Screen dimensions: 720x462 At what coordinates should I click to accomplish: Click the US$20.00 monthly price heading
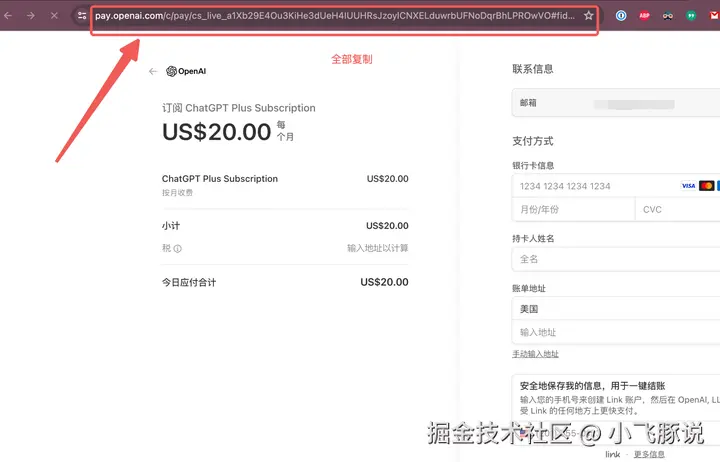pos(217,132)
